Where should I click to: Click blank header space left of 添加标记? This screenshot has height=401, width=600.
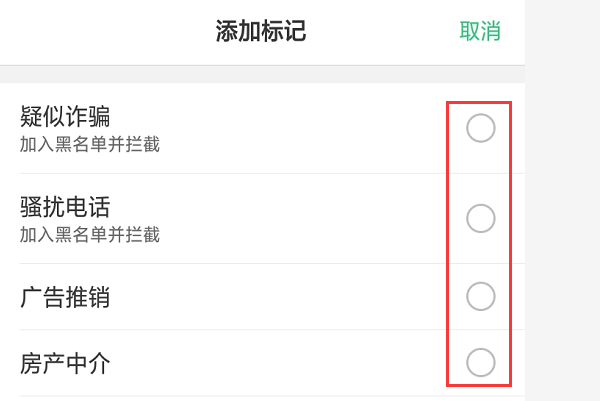pos(100,31)
